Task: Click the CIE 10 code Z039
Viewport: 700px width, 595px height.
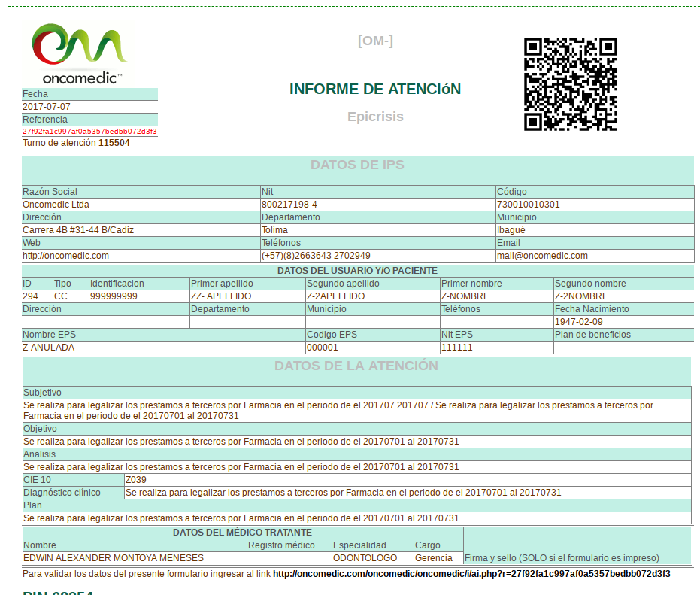Action: click(136, 480)
